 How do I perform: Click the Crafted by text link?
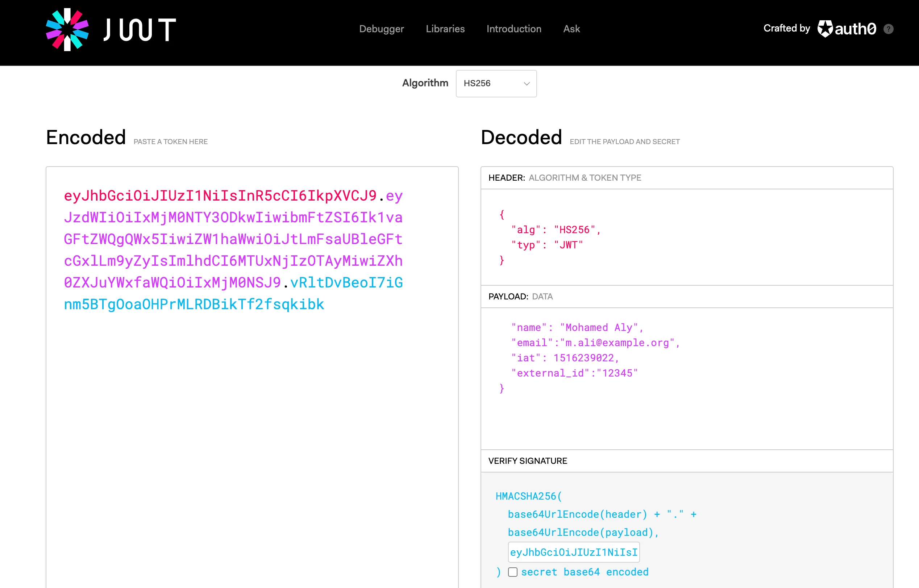click(786, 28)
